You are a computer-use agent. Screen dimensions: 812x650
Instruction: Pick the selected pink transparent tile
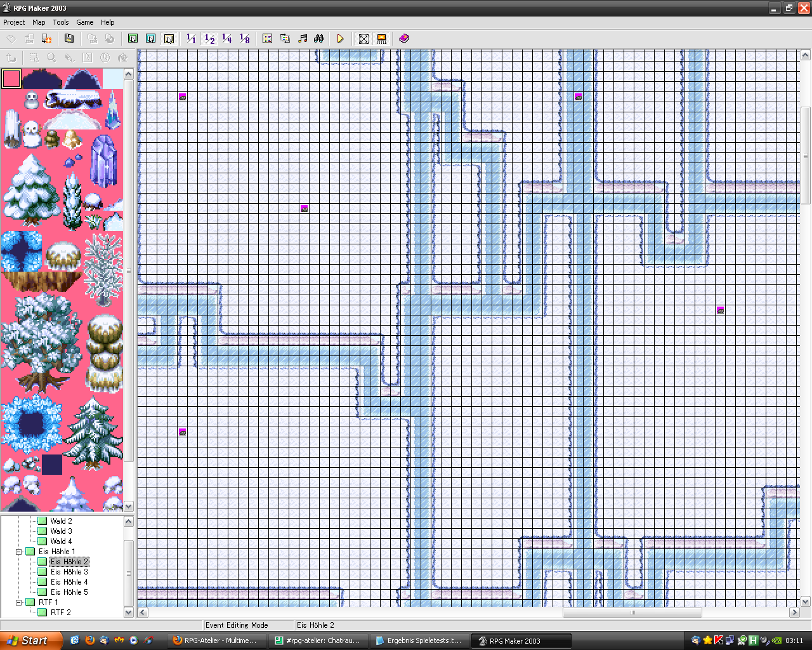click(11, 79)
